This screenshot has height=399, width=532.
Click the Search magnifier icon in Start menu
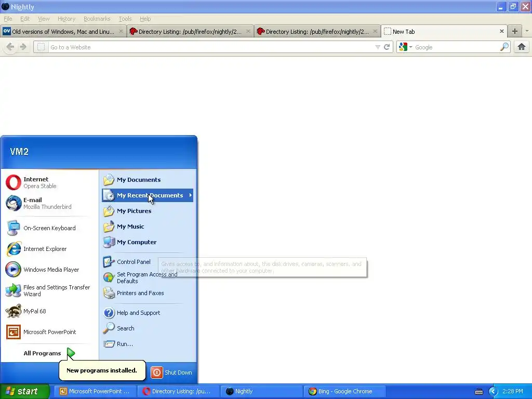pyautogui.click(x=109, y=328)
